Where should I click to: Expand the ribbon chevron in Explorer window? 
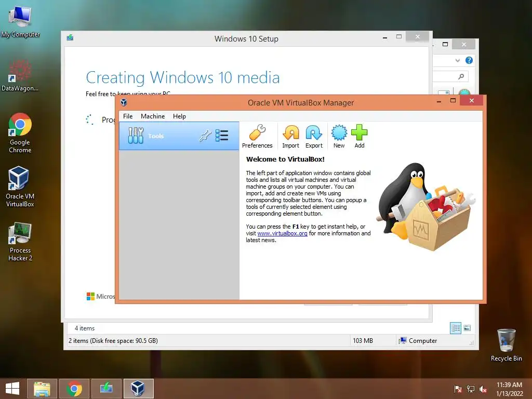[458, 60]
